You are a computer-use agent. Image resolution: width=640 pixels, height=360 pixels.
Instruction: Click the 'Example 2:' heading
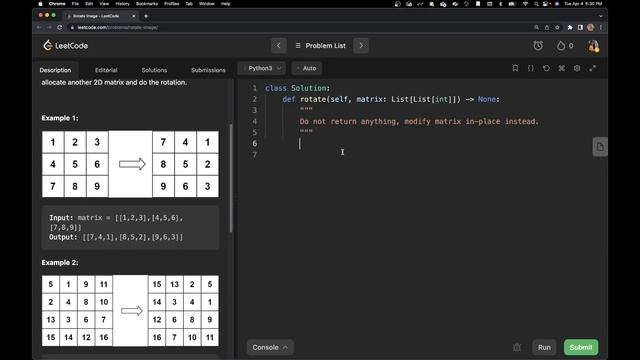click(60, 262)
